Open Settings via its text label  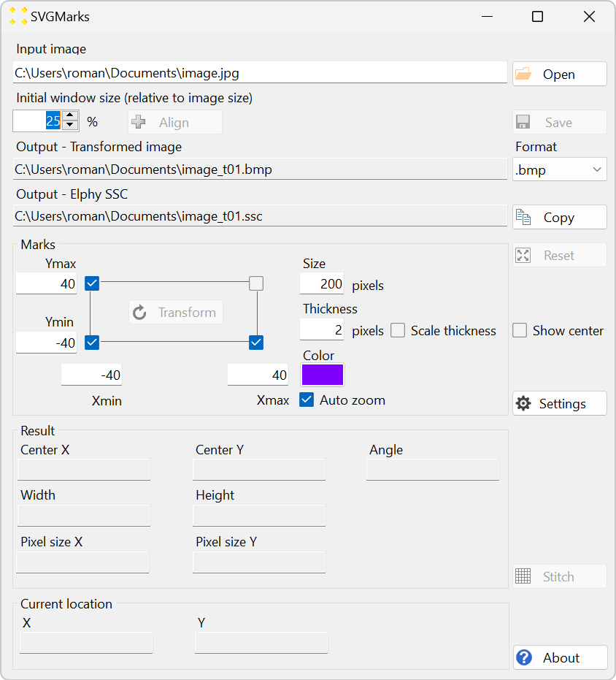pyautogui.click(x=562, y=404)
